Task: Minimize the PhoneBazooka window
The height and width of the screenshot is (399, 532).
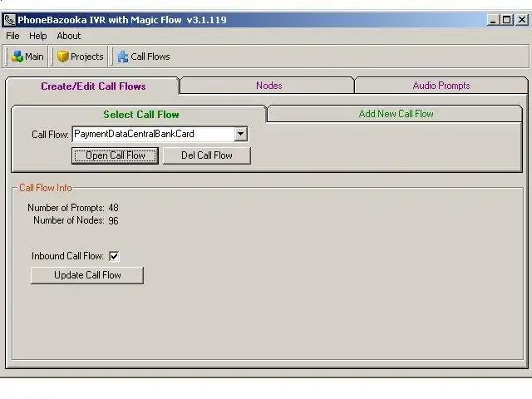Action: pos(493,20)
